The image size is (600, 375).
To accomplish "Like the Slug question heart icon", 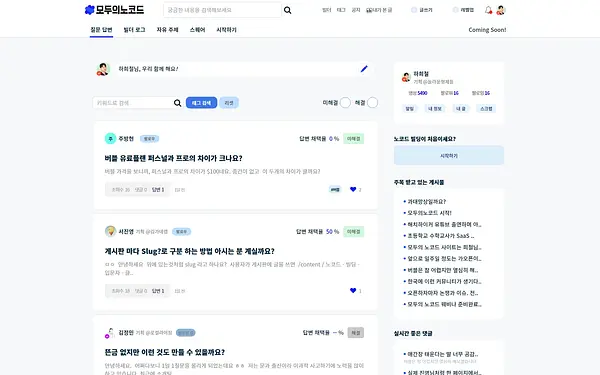I will click(353, 290).
